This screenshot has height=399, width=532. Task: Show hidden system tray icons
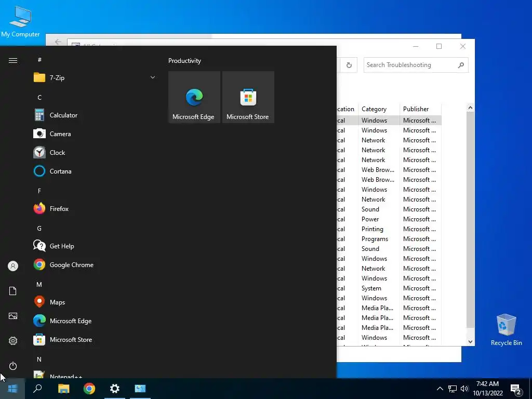[440, 389]
